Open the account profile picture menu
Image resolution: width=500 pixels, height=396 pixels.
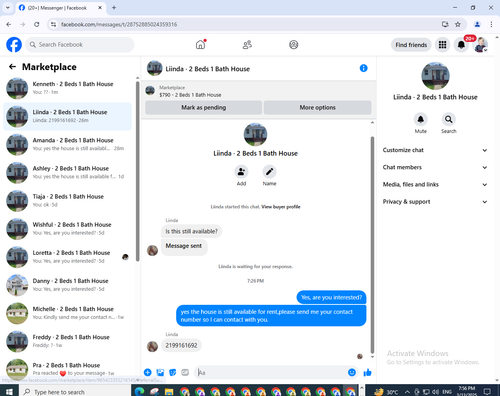tap(481, 45)
